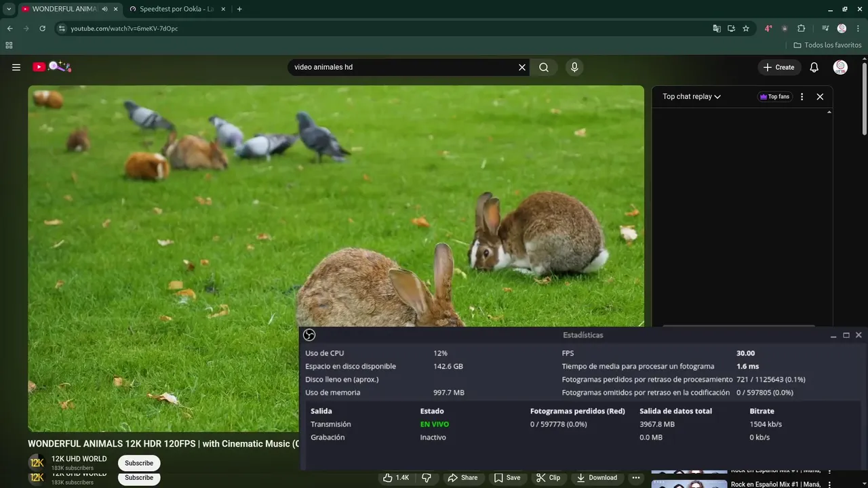Share the video

pos(462,478)
